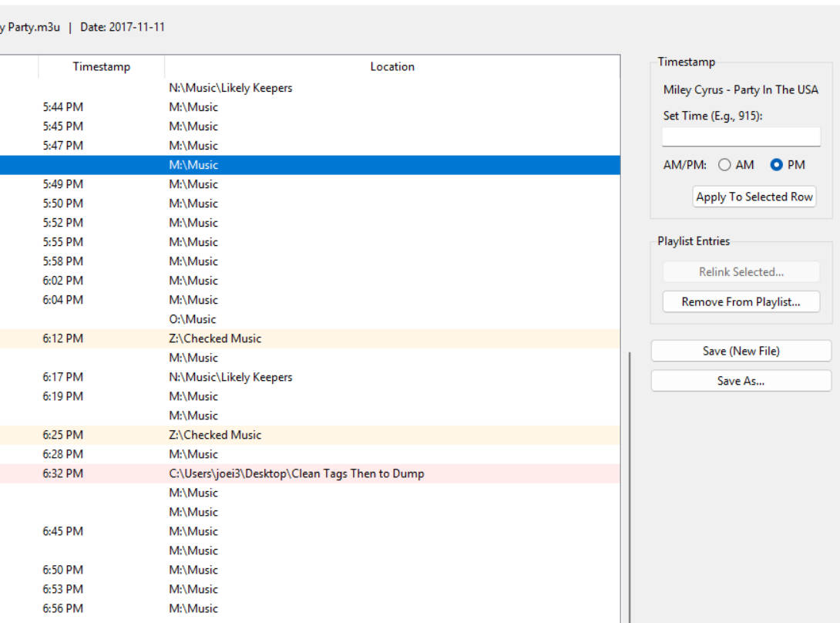Click the Relink Selected button
This screenshot has height=623, width=840.
pyautogui.click(x=741, y=271)
